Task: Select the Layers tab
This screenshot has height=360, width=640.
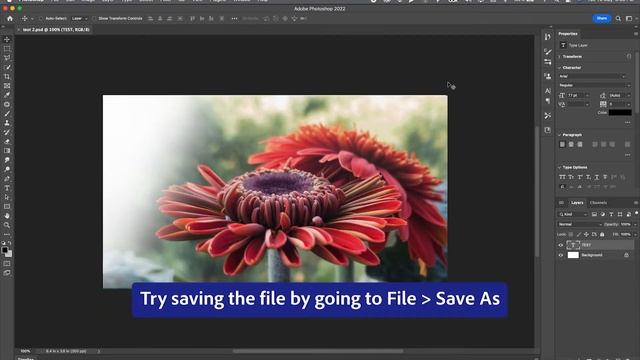Action: 577,203
